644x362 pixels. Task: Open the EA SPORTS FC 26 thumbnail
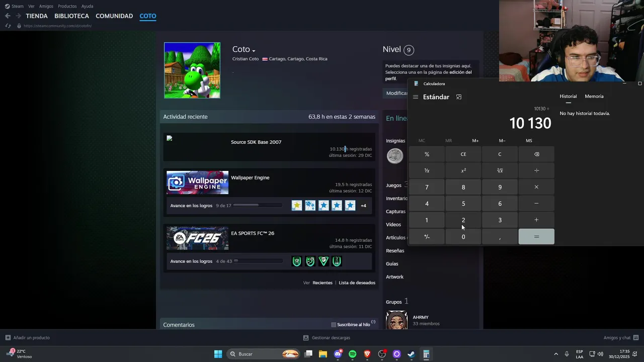197,238
